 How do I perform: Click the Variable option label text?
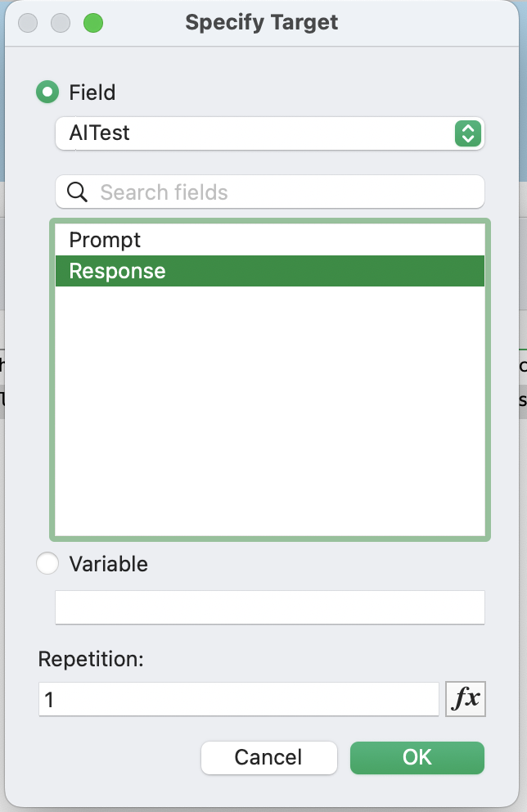point(109,564)
